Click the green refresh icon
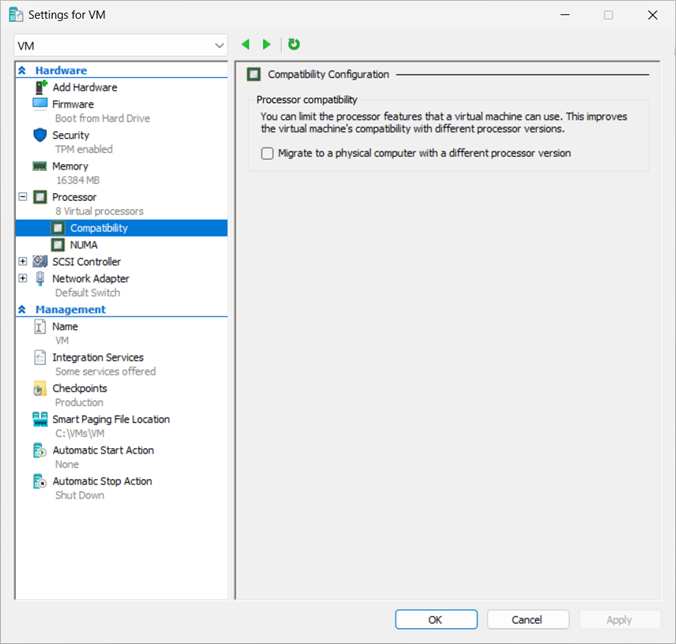 pos(294,45)
